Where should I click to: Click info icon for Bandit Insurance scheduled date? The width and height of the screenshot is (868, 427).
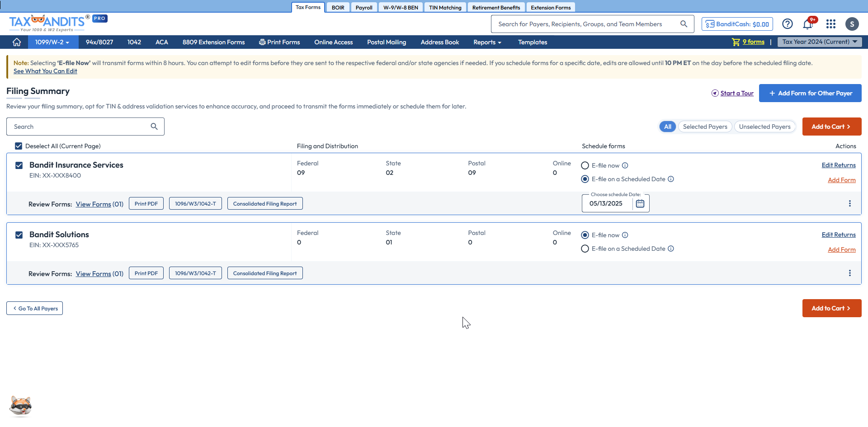pos(671,179)
